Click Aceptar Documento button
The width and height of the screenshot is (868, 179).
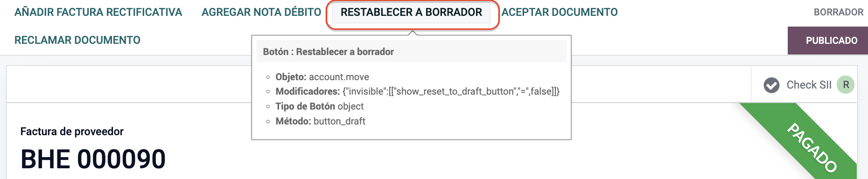coord(560,12)
